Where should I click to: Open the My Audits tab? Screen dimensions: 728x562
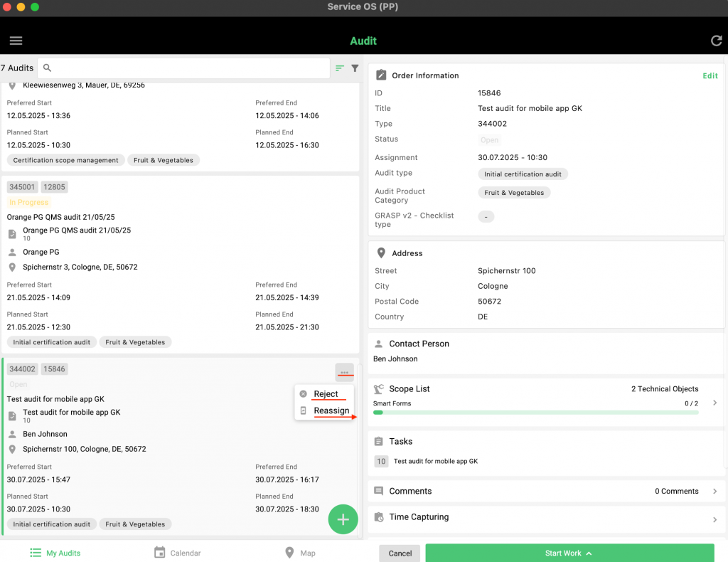[55, 553]
